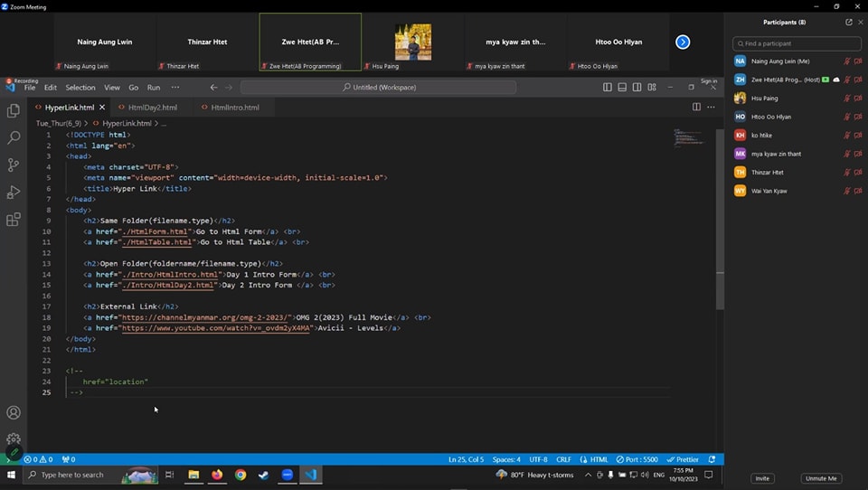This screenshot has width=868, height=490.
Task: Split the editor to the right
Action: click(x=696, y=107)
